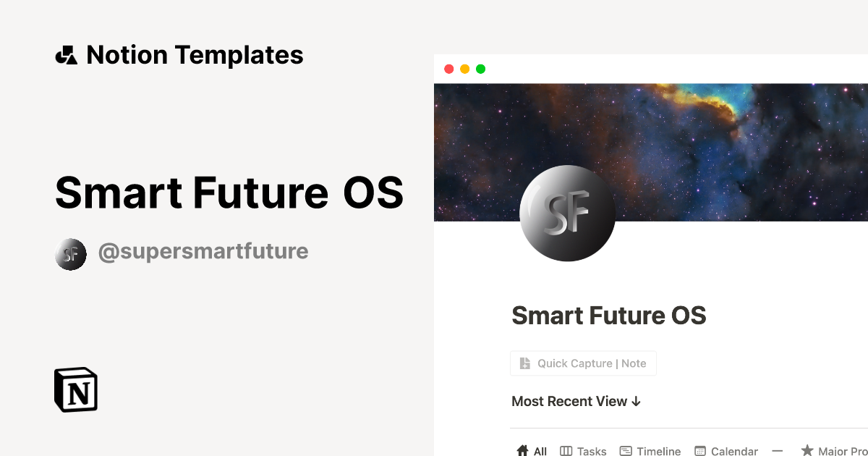Click the Smart Future OS page title
The width and height of the screenshot is (868, 456).
pos(609,316)
